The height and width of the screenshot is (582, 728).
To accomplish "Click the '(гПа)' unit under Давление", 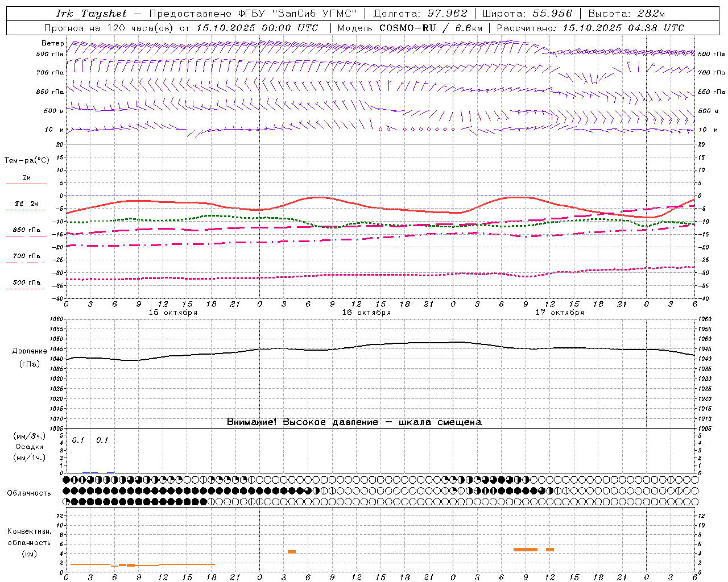I will [30, 364].
